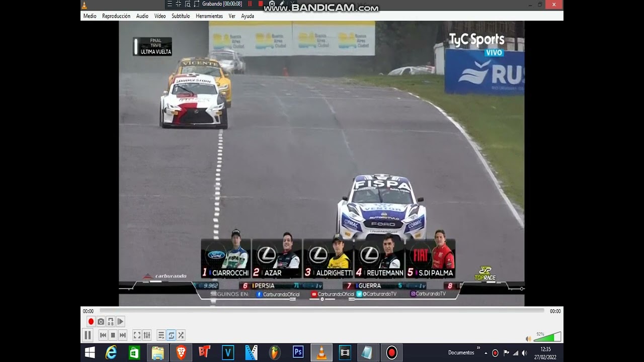Stop playback with the square stop button

113,335
